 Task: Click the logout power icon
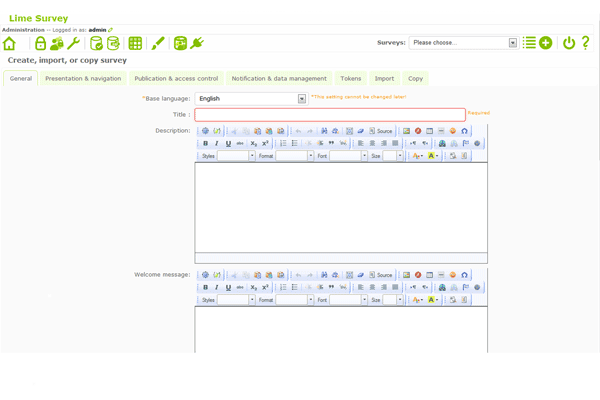coord(569,43)
